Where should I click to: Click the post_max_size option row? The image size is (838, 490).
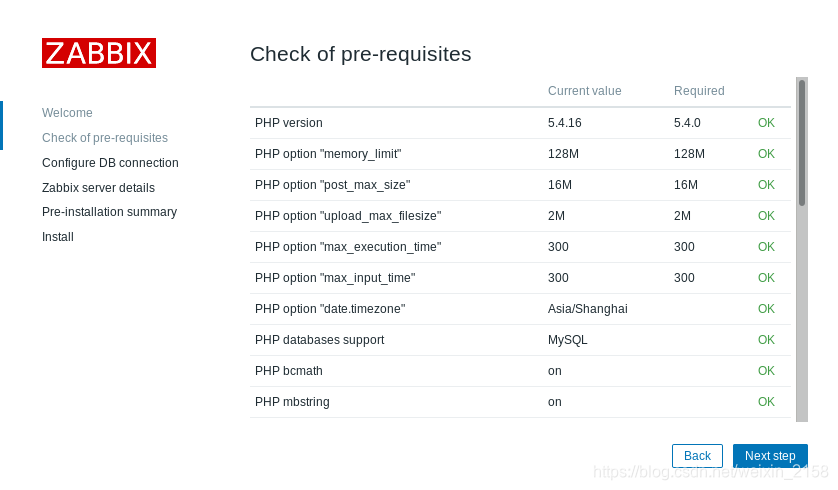(520, 185)
